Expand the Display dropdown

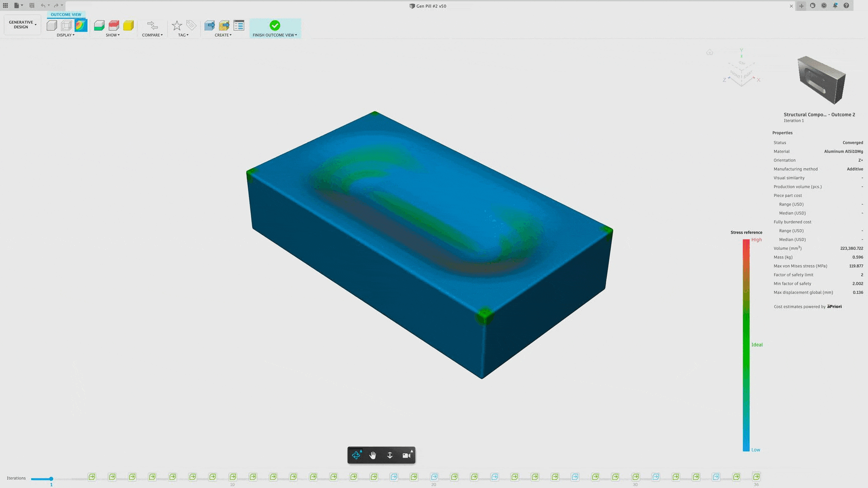(66, 35)
